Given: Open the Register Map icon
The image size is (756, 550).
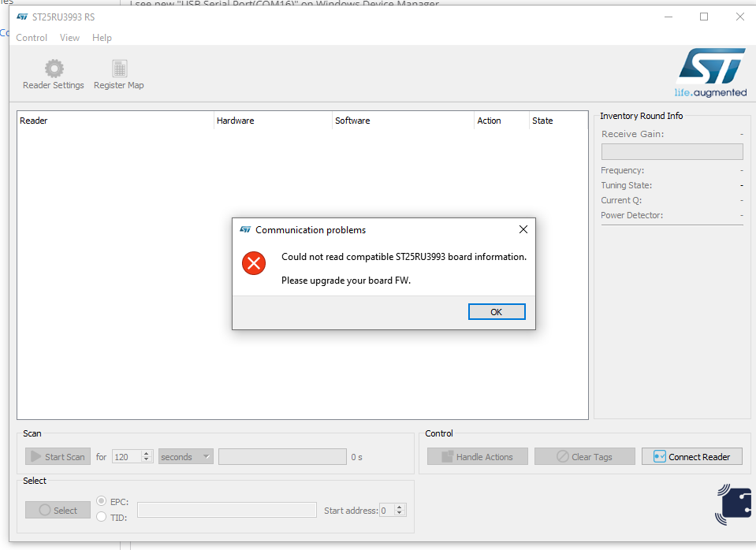Looking at the screenshot, I should coord(120,69).
